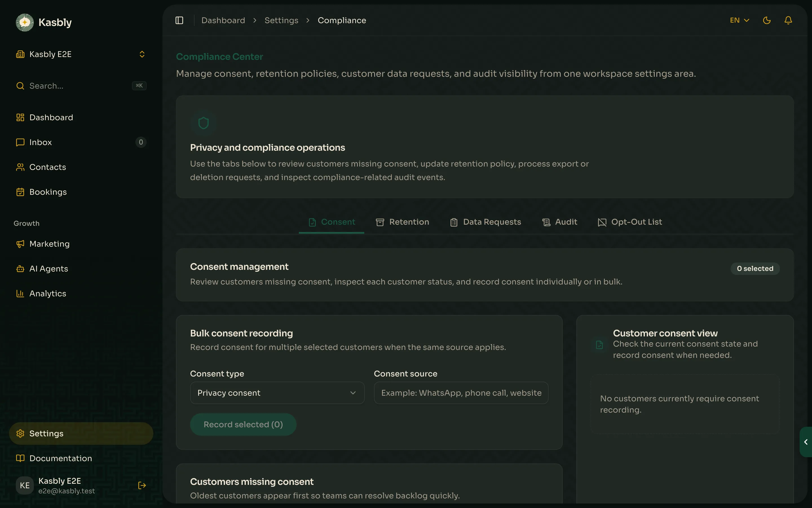This screenshot has height=508, width=812.
Task: Toggle the sidebar panel icon
Action: [x=179, y=21]
